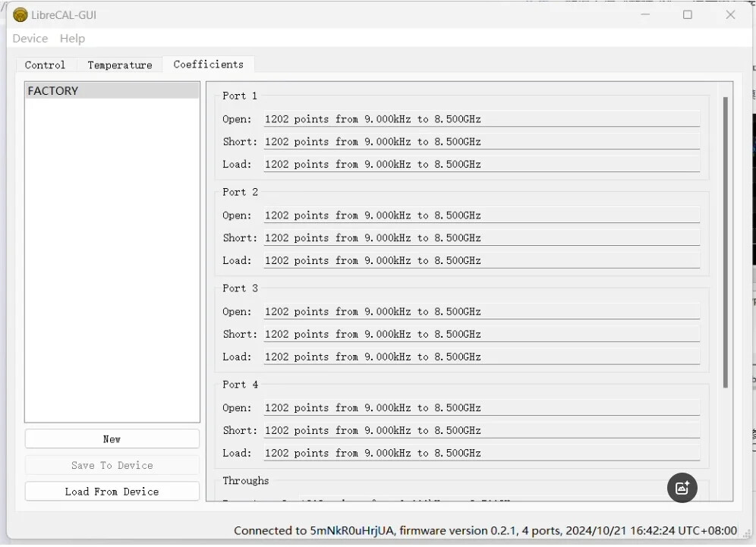Open the Help menu
Screen dimensions: 756x547
point(72,38)
